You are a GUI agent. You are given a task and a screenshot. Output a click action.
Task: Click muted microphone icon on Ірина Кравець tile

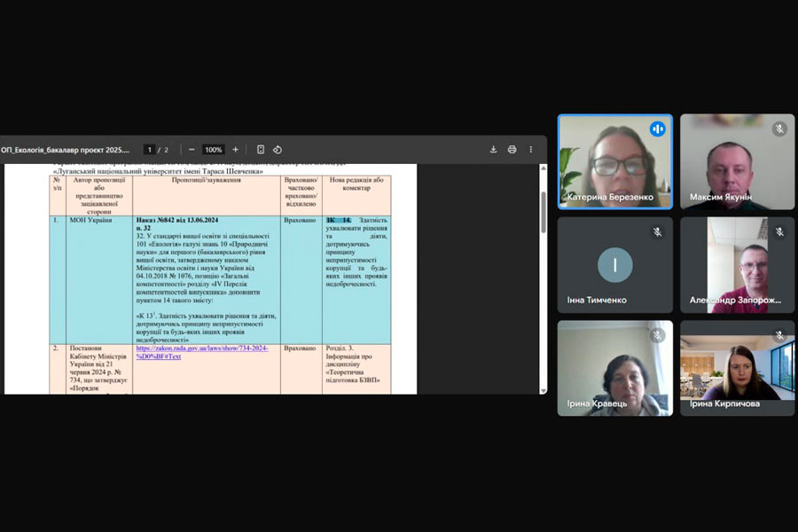click(658, 335)
